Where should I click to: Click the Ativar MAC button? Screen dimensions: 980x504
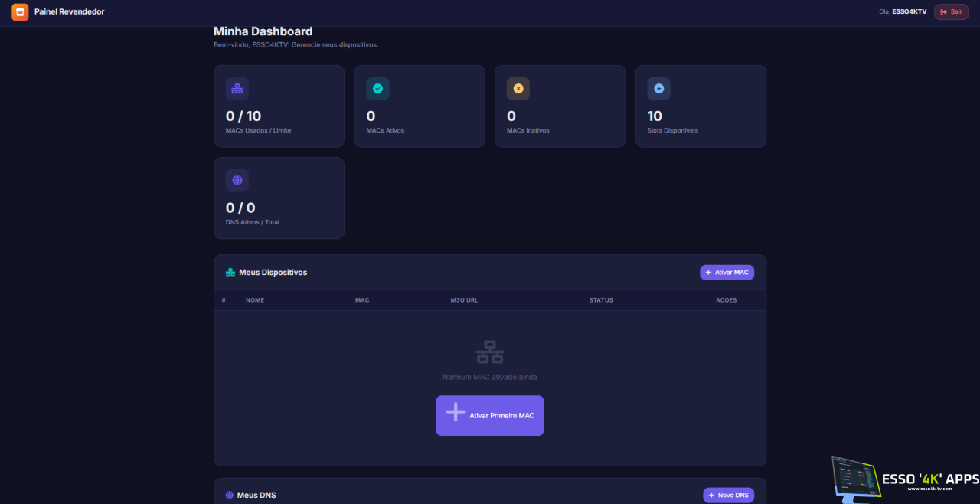pyautogui.click(x=727, y=273)
